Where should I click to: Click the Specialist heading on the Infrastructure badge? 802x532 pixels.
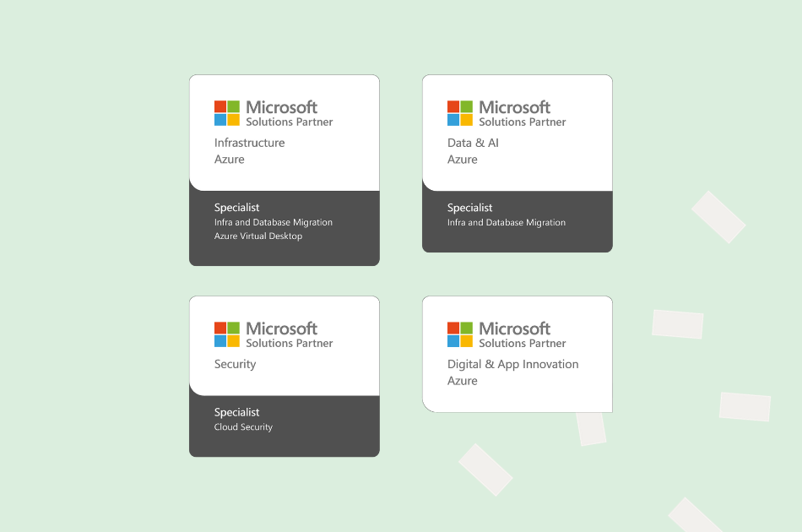pyautogui.click(x=236, y=208)
